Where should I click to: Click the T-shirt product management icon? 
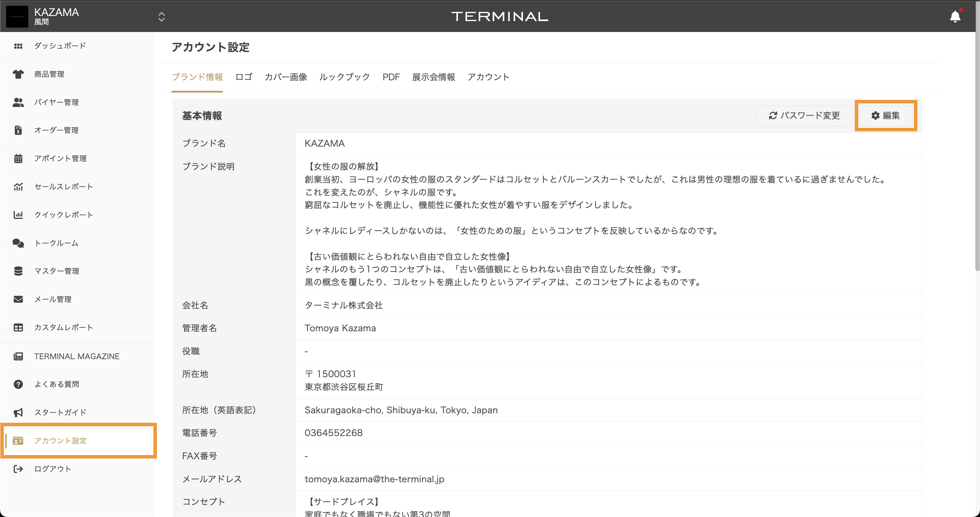[18, 74]
